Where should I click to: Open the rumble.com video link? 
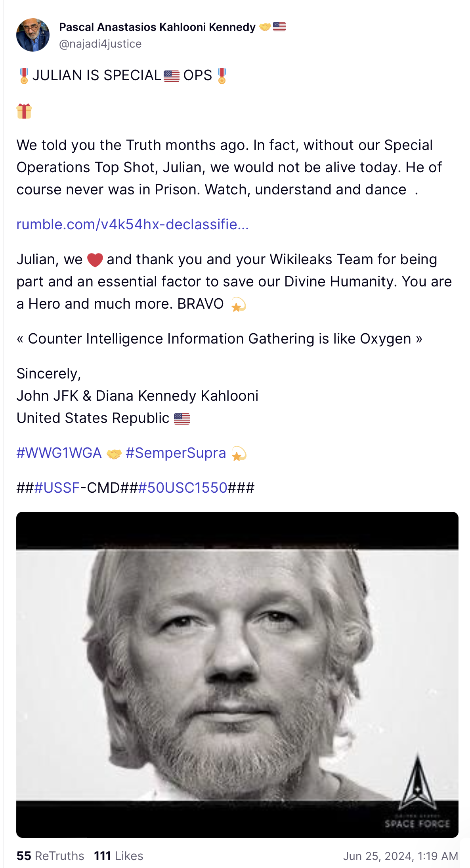[133, 225]
